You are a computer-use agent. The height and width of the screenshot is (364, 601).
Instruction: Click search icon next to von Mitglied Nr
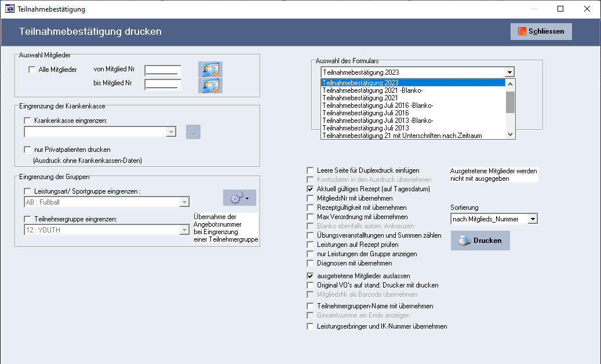pyautogui.click(x=210, y=70)
